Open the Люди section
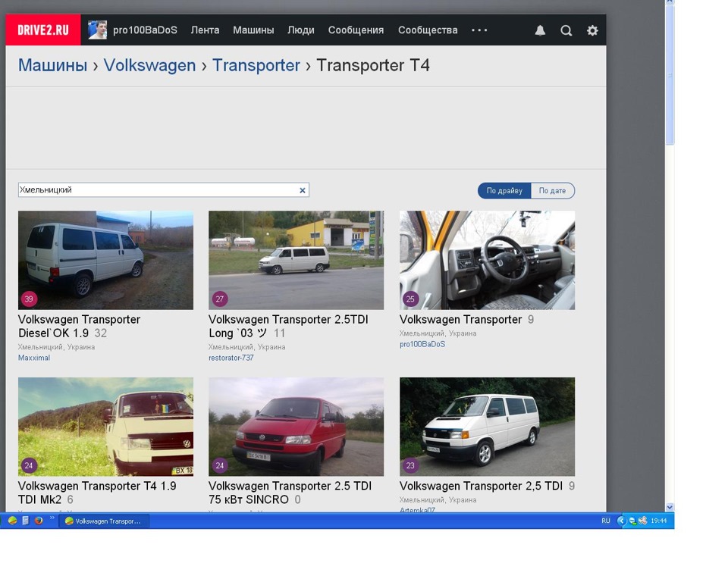The width and height of the screenshot is (728, 582). coord(301,30)
